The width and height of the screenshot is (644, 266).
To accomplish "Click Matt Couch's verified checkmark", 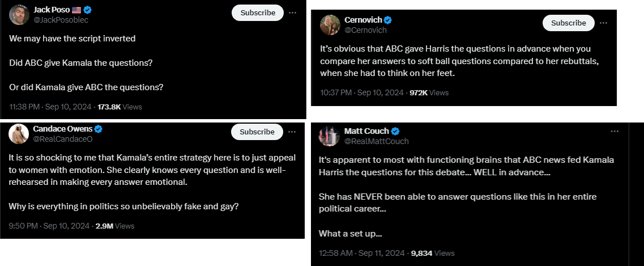I will coord(395,131).
